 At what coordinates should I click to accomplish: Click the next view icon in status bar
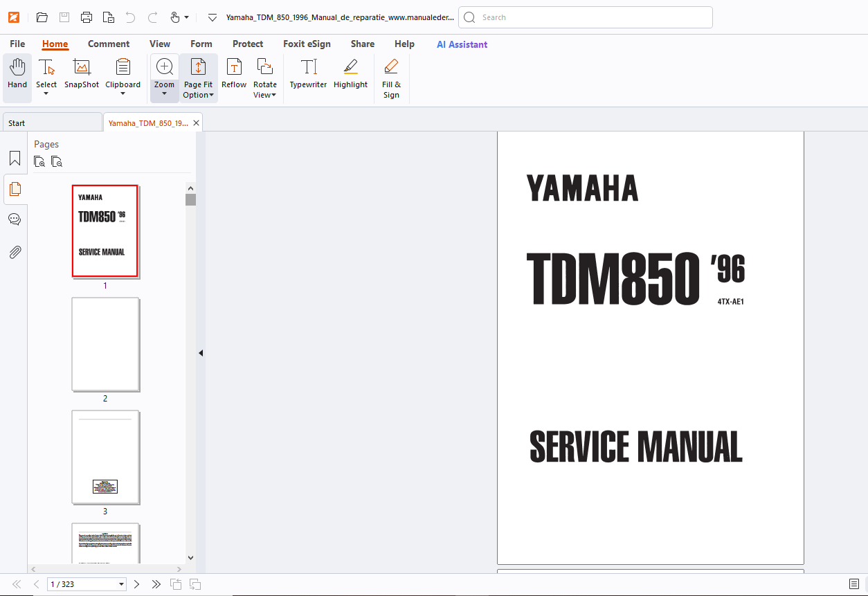point(195,584)
